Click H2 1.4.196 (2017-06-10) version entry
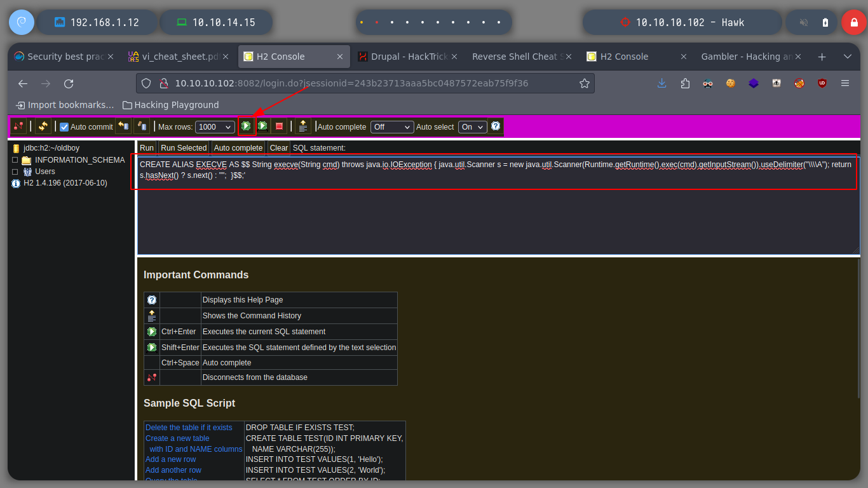868x488 pixels. click(65, 183)
